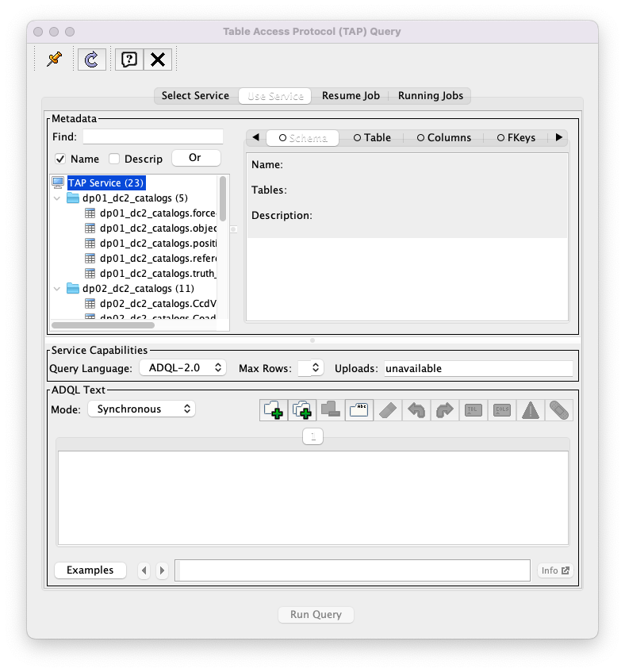Click the ADQL error warning triangle icon
625x672 pixels.
pyautogui.click(x=531, y=410)
